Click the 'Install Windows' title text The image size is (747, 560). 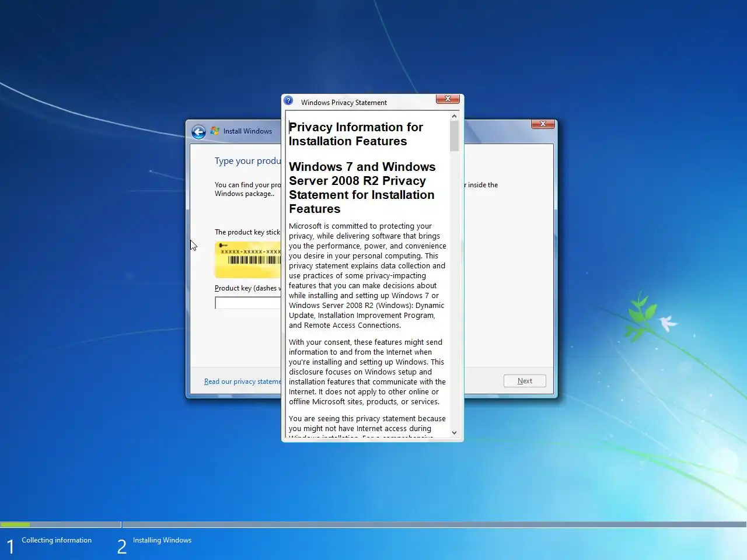coord(247,131)
